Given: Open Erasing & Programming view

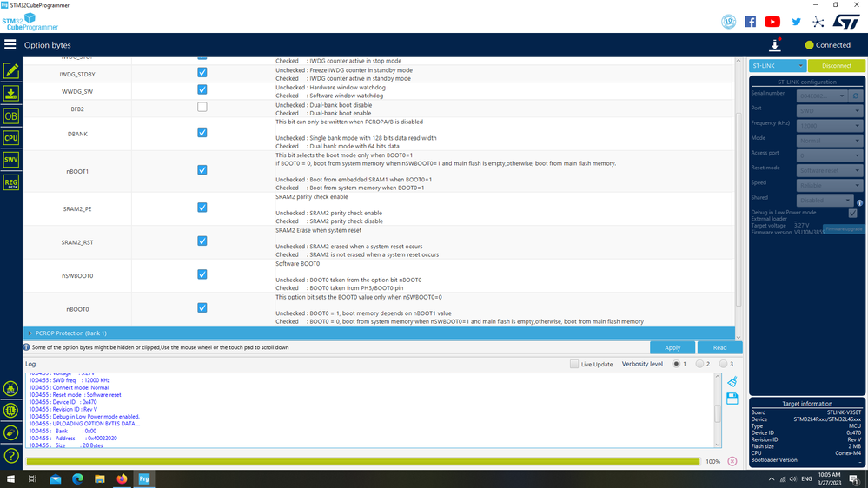Looking at the screenshot, I should click(11, 94).
